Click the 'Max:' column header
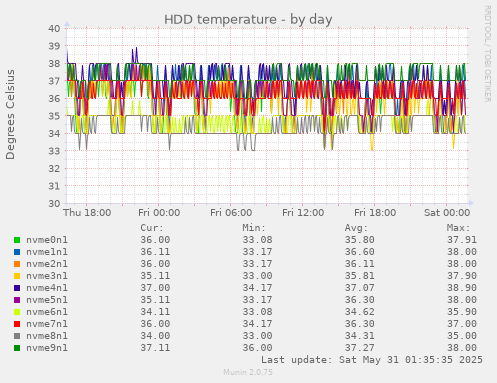The image size is (497, 383). (459, 228)
